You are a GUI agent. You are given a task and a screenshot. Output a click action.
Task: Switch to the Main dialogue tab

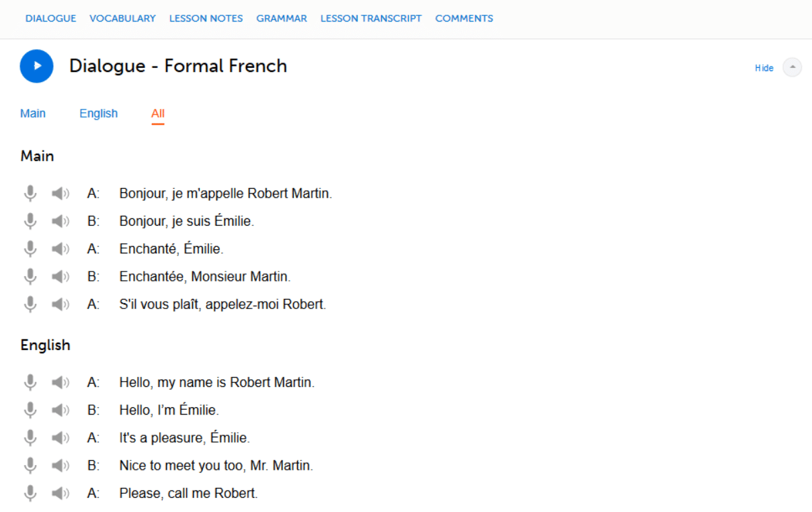pos(33,114)
